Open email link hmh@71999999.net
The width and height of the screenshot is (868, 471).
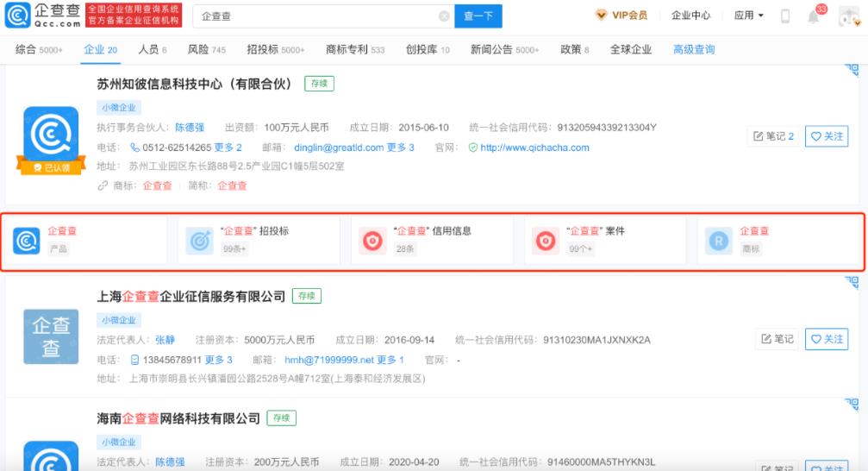[x=329, y=361]
